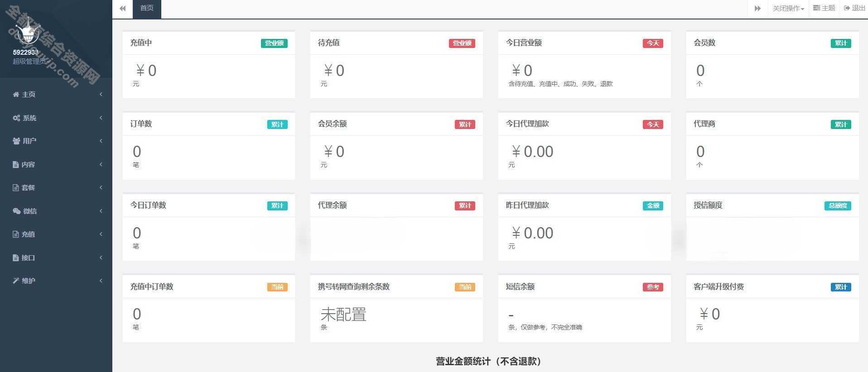This screenshot has height=372, width=868.
Task: Click the tabs scroll-right double arrow
Action: click(757, 9)
